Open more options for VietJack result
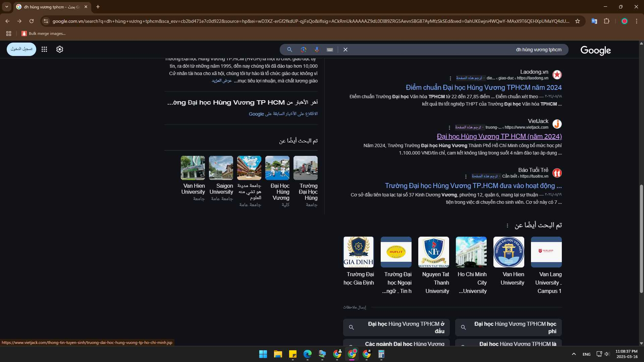 click(x=449, y=128)
